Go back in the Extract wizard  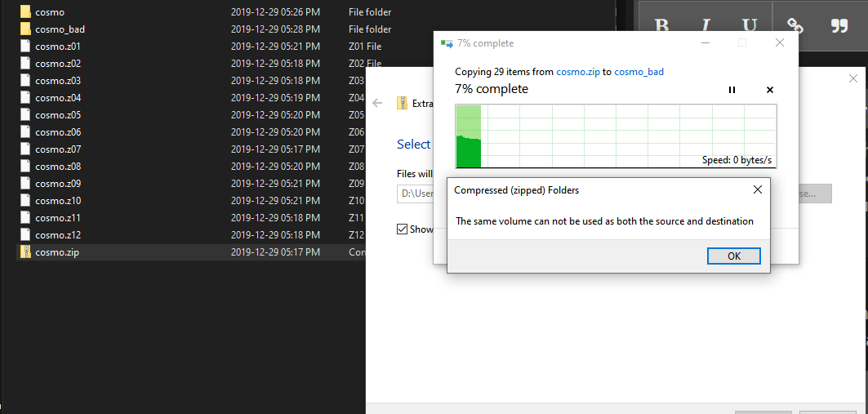point(377,103)
